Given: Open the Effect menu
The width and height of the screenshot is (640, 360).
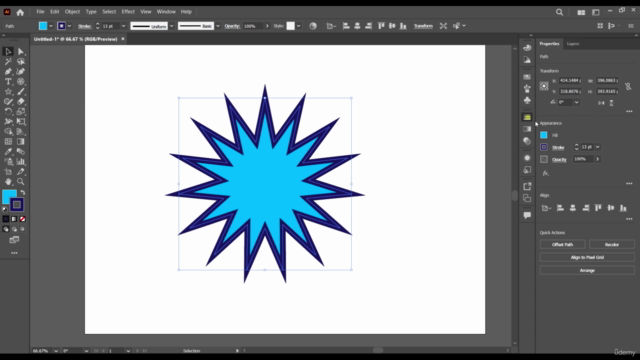Looking at the screenshot, I should 128,12.
